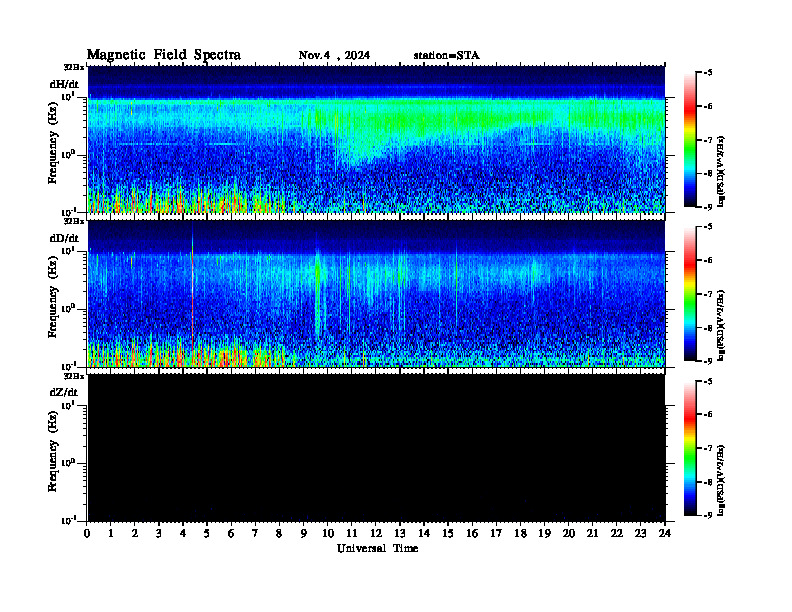Click hour 16 on the time axis

pyautogui.click(x=472, y=534)
